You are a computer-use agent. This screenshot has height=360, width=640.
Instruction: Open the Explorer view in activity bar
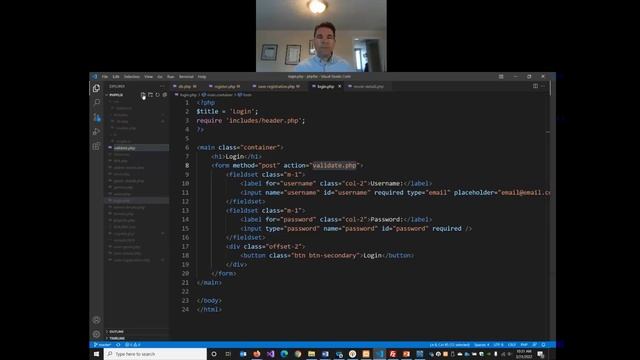tap(96, 88)
